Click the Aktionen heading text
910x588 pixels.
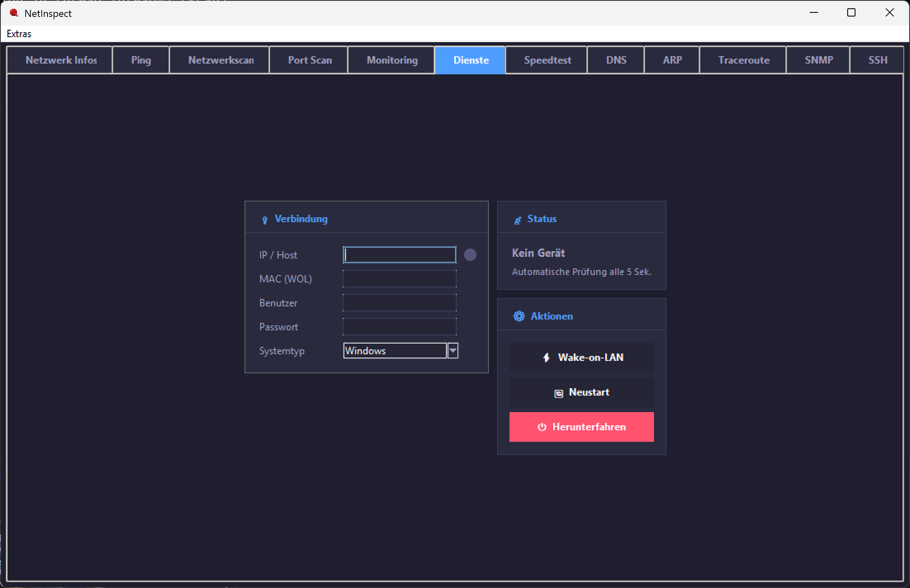[552, 316]
